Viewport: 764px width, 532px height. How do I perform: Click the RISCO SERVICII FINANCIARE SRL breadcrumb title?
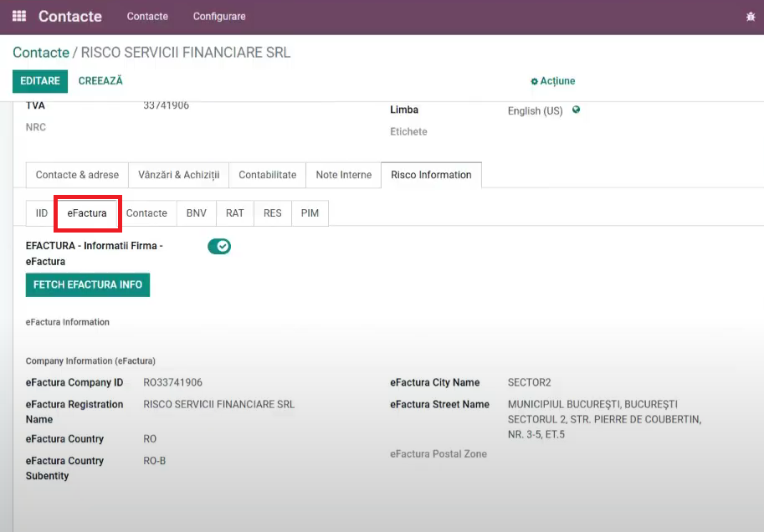tap(186, 53)
